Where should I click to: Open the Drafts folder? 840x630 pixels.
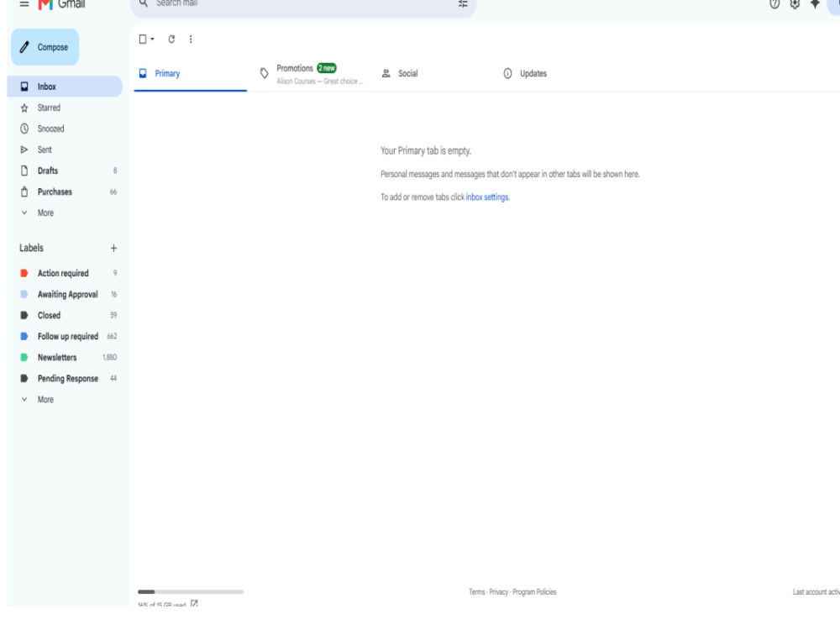pyautogui.click(x=65, y=171)
